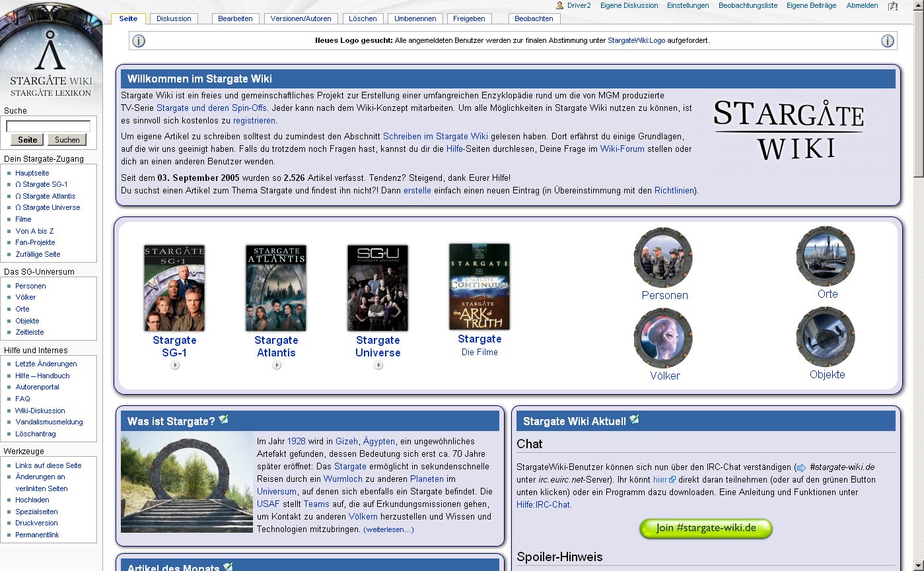Click edit icon beside 'Stargate Wiki Aktuell'
Screen dimensions: 924x571
(634, 420)
